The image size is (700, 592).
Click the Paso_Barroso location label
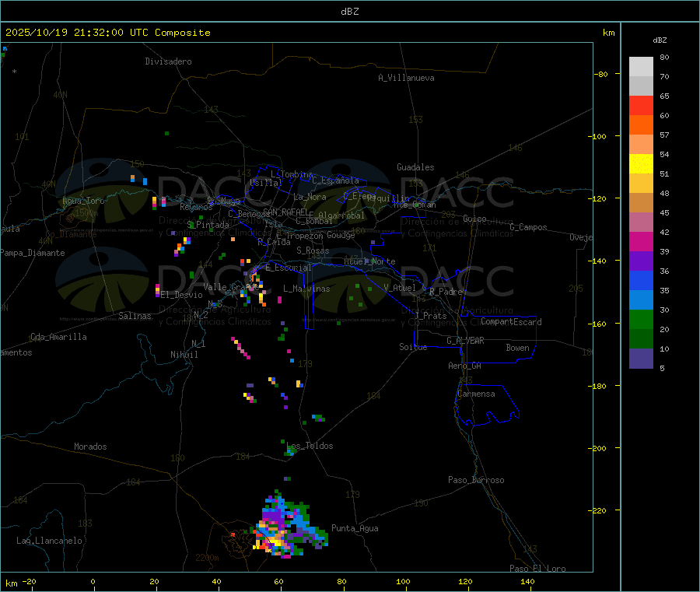coord(476,480)
